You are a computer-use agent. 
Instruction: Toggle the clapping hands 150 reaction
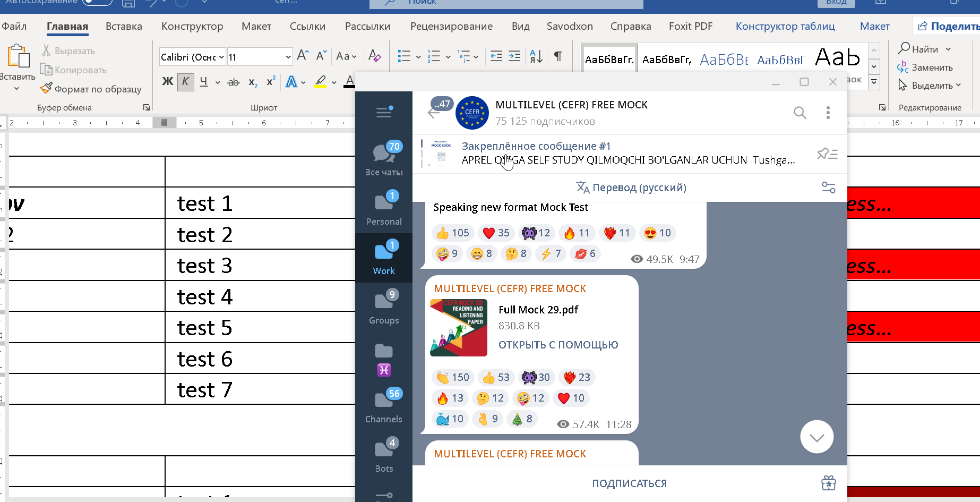[452, 377]
